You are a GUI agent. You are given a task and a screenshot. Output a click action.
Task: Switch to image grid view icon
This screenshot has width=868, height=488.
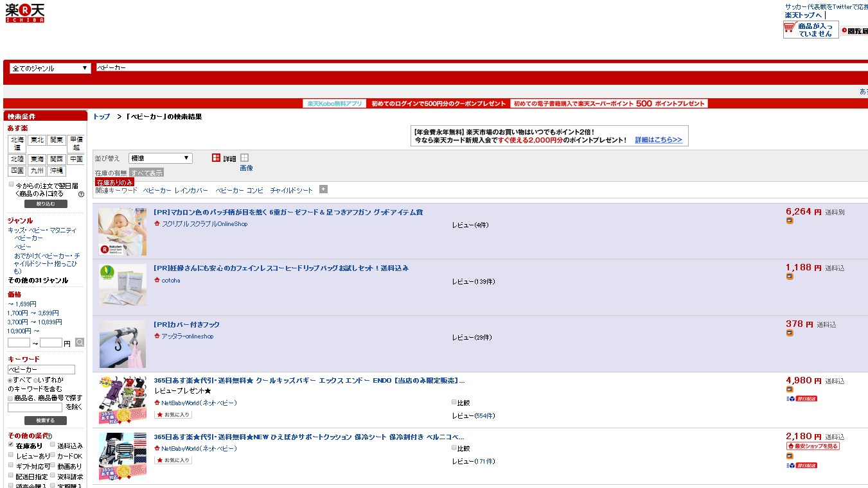(244, 158)
